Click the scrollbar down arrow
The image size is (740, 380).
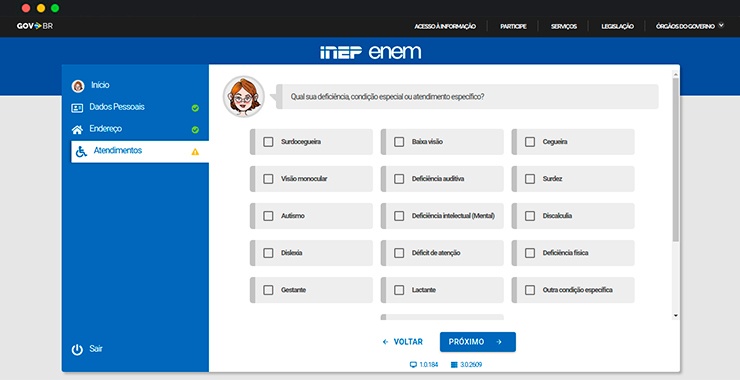coord(676,315)
